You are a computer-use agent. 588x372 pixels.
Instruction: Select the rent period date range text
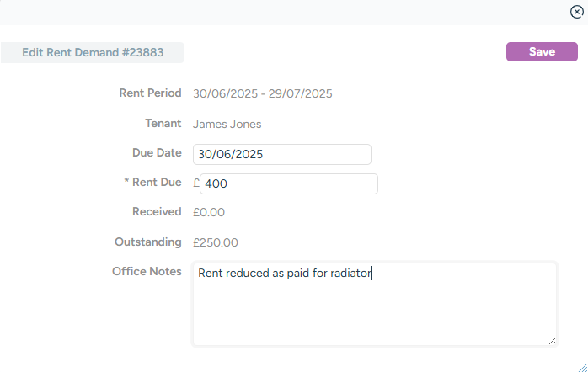tap(263, 93)
